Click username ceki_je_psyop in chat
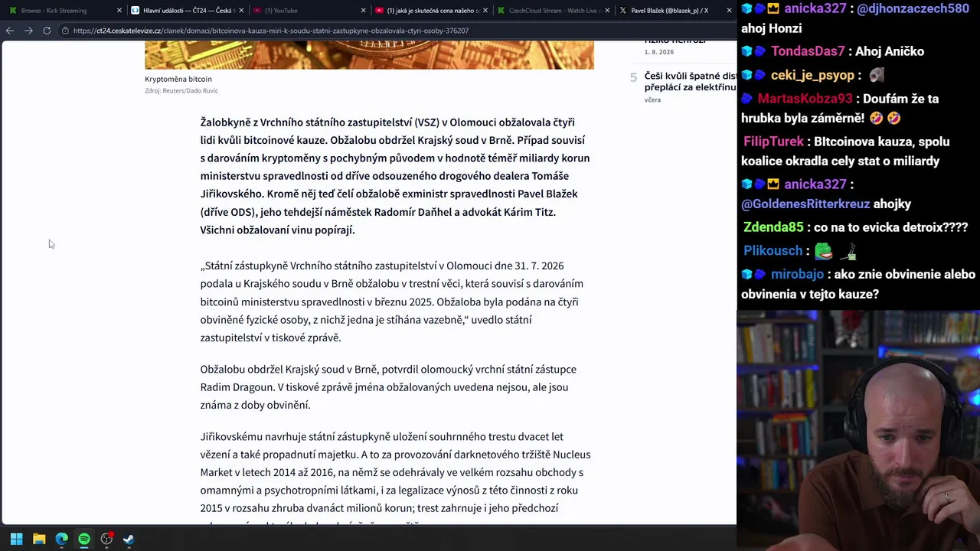 (812, 75)
